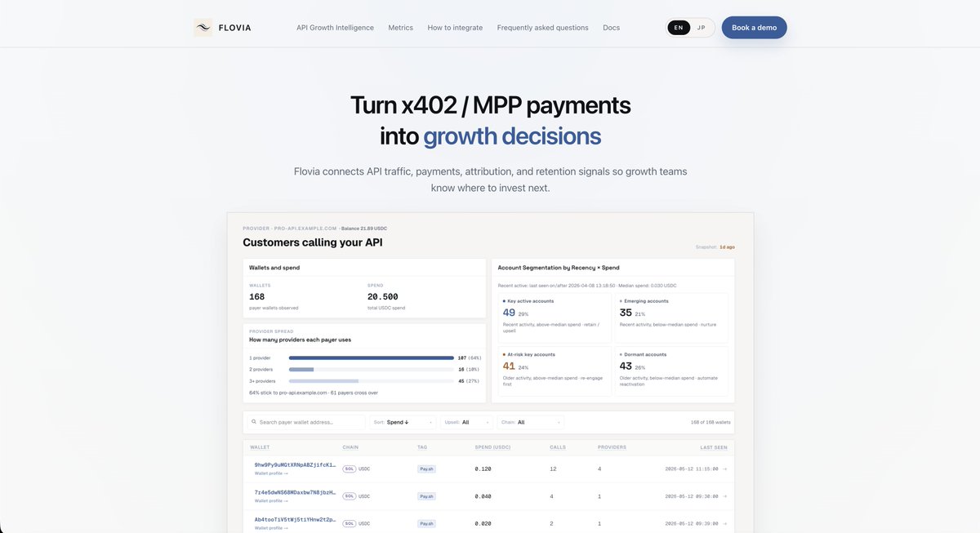The width and height of the screenshot is (980, 533).
Task: Click the Customers calling your API heading
Action: tap(313, 242)
